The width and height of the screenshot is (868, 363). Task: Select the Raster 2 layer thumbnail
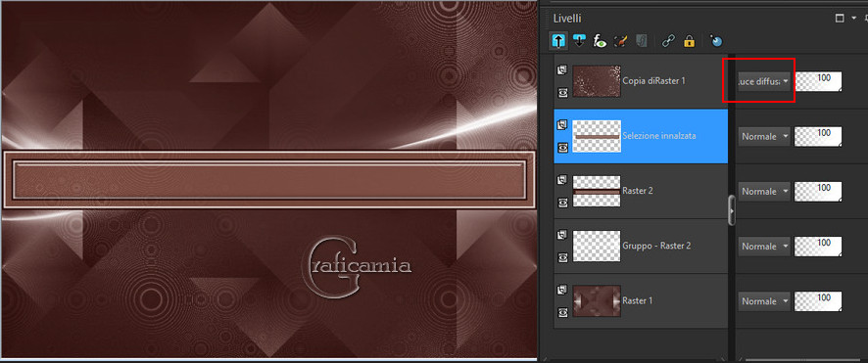(x=597, y=191)
